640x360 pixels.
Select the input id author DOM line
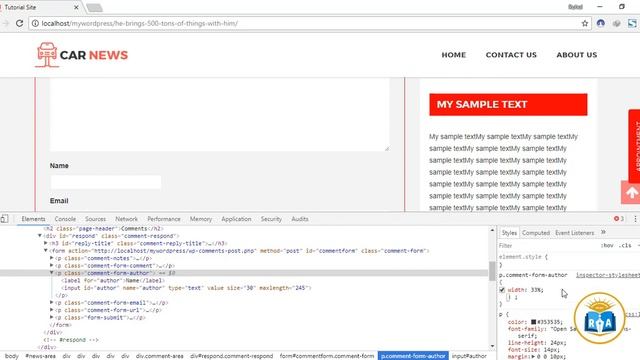pos(186,288)
